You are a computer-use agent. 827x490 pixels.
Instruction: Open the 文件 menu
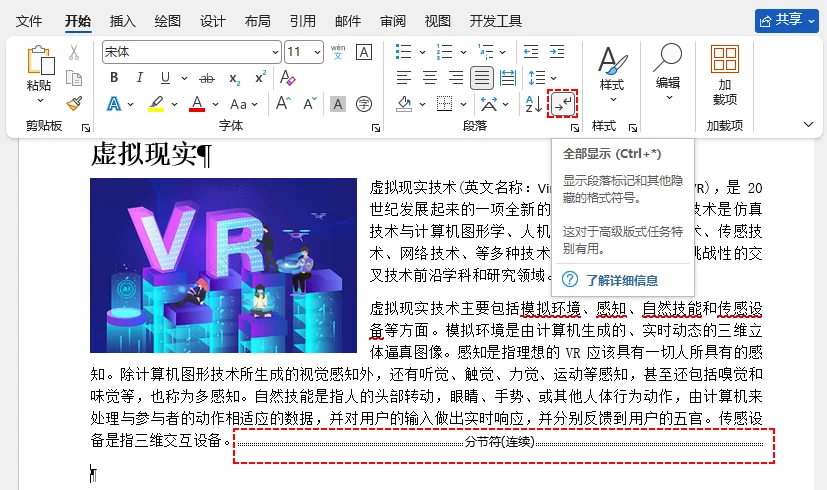tap(28, 21)
